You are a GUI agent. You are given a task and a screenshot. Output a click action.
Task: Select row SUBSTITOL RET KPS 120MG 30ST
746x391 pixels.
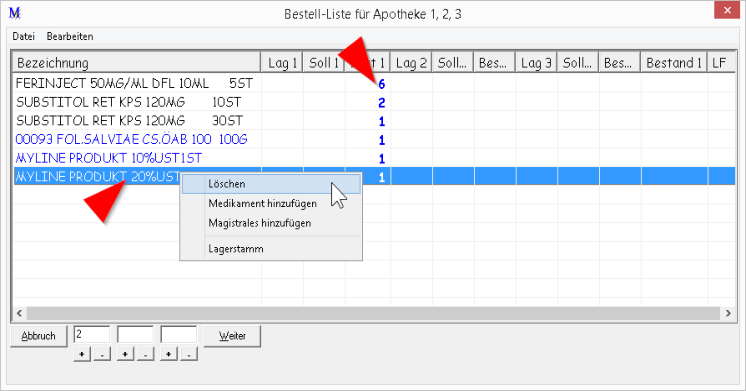click(374, 121)
